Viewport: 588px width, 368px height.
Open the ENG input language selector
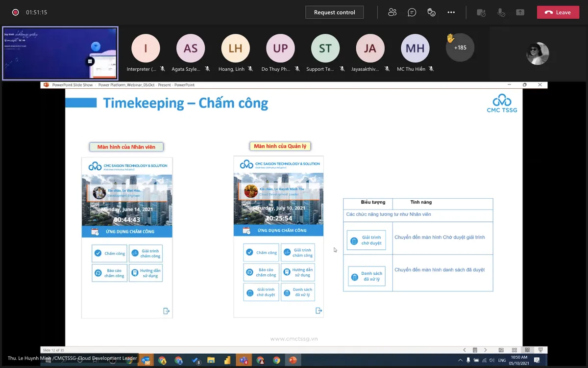point(502,360)
